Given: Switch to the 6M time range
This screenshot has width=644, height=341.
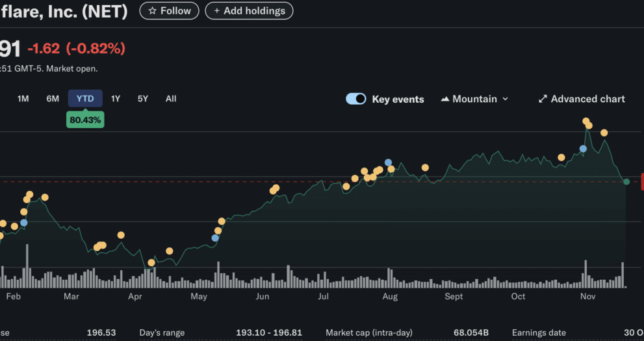Looking at the screenshot, I should pos(53,99).
